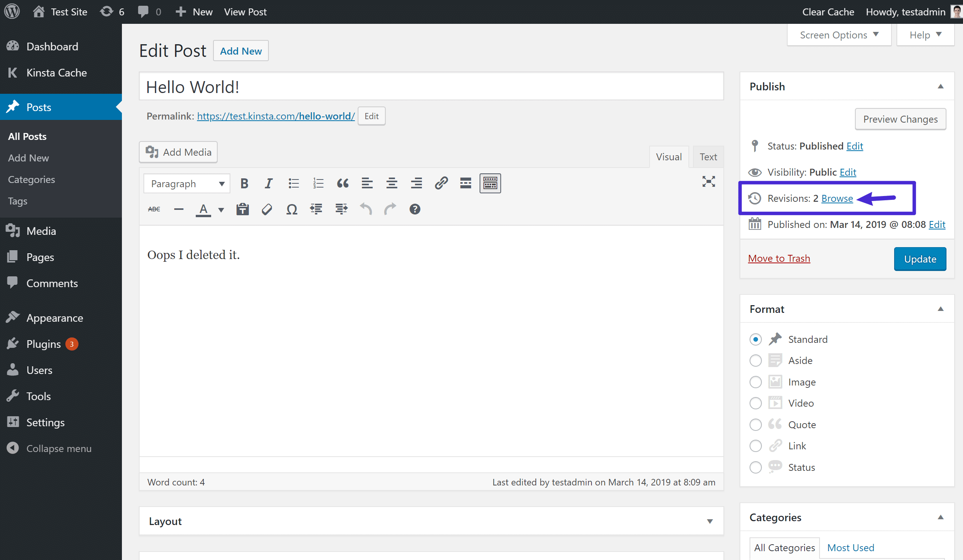Click the Insert Link icon
This screenshot has width=963, height=560.
[441, 183]
